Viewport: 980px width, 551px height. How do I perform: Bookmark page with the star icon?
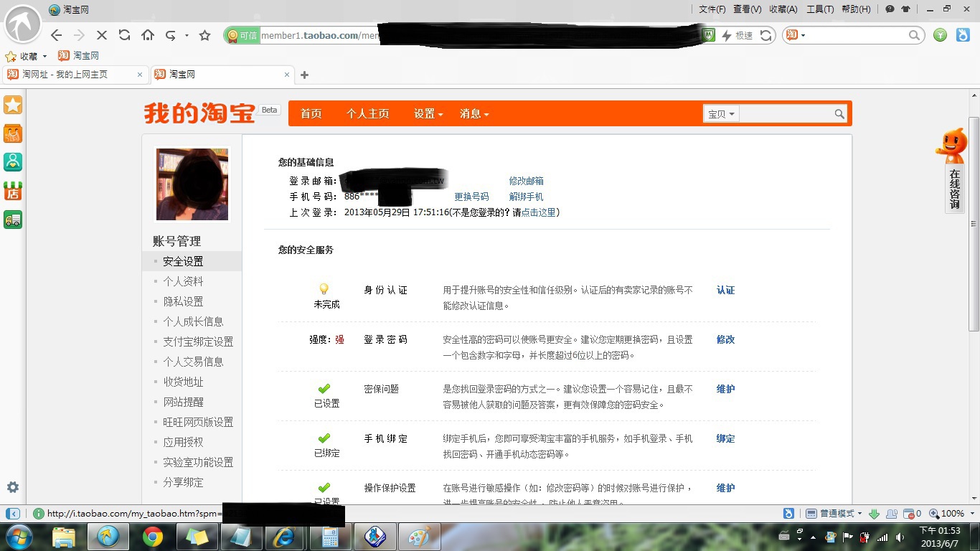coord(205,35)
